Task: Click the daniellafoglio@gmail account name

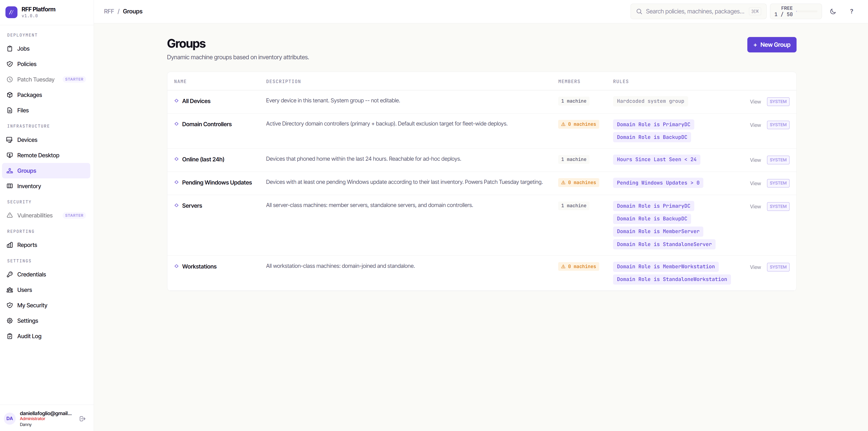Action: coord(46,414)
